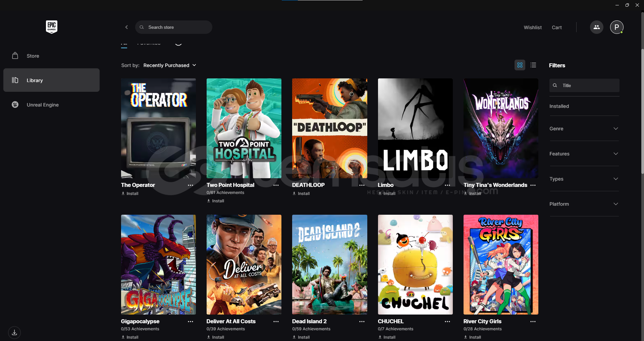The width and height of the screenshot is (644, 341).
Task: Open more options for Tiny Tina's Wonderlands
Action: point(533,185)
